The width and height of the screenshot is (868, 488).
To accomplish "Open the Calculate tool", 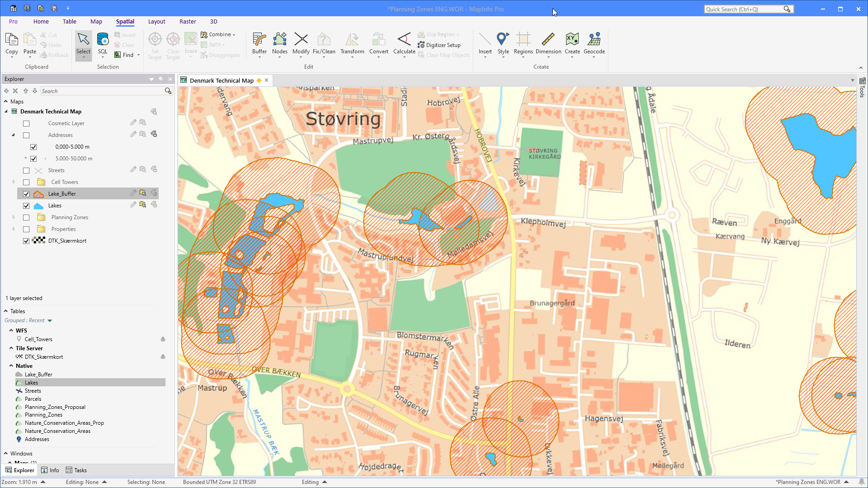I will [404, 44].
